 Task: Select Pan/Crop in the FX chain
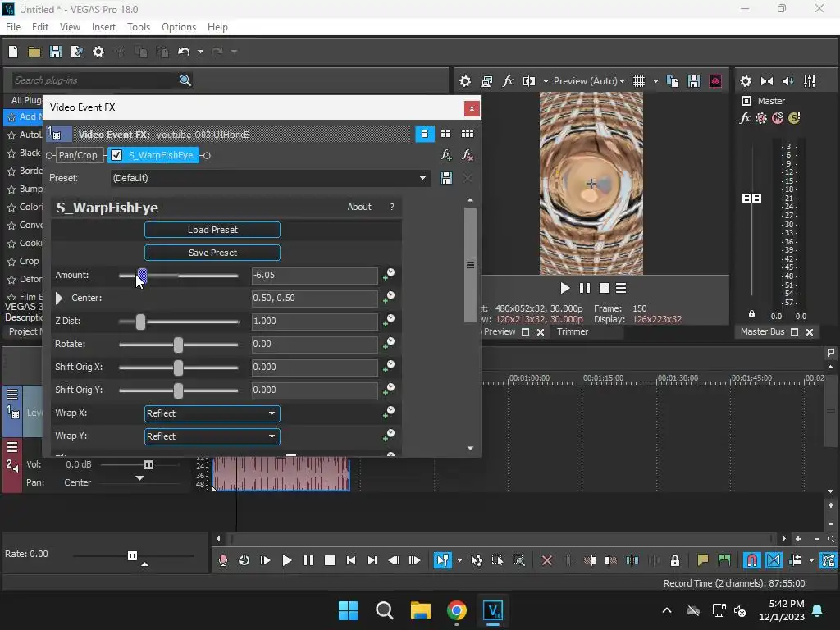(x=78, y=155)
